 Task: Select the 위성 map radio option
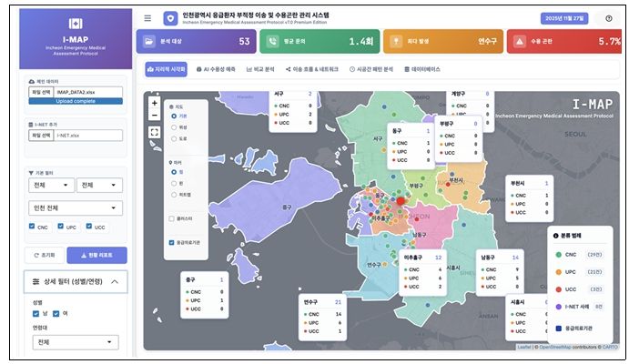(x=174, y=127)
